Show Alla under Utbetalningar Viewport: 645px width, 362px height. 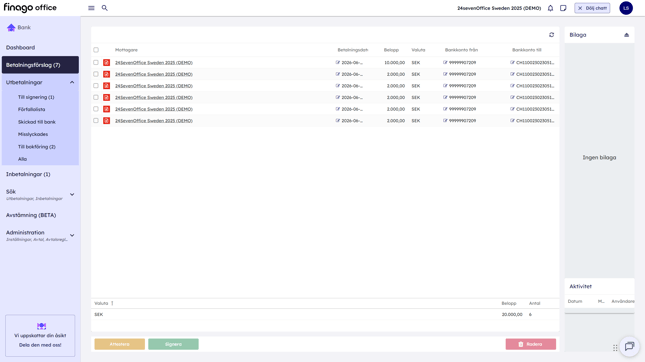click(x=22, y=159)
